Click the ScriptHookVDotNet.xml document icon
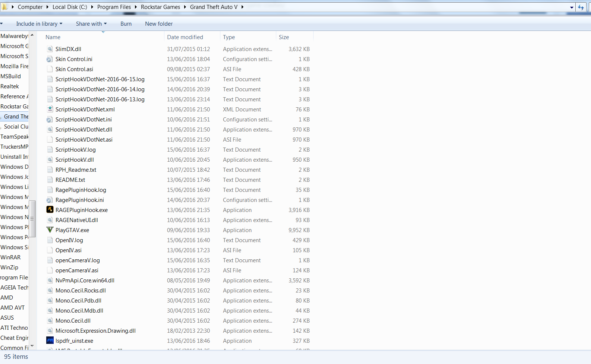591x364 pixels. coord(50,109)
